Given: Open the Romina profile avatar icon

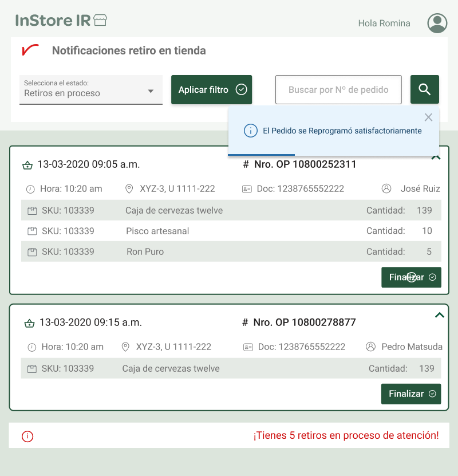Looking at the screenshot, I should (x=437, y=23).
